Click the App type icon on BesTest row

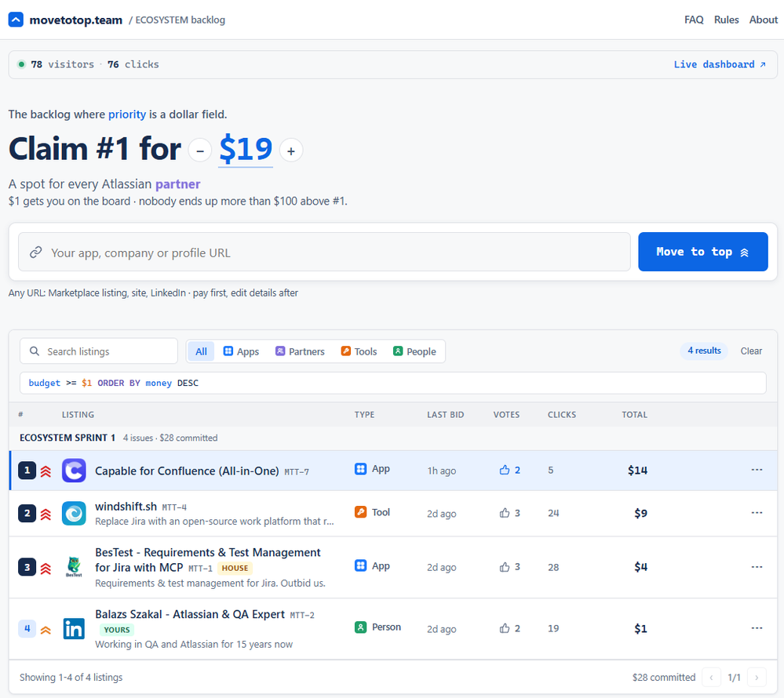point(360,565)
